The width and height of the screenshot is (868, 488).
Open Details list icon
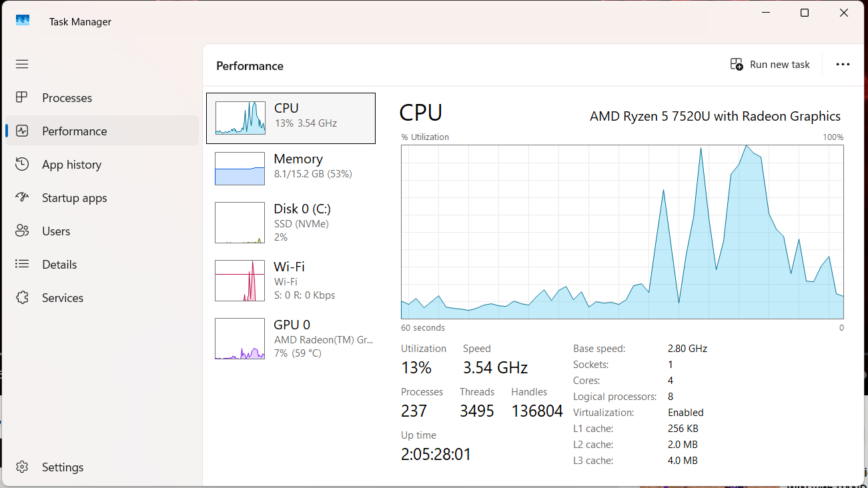[22, 264]
